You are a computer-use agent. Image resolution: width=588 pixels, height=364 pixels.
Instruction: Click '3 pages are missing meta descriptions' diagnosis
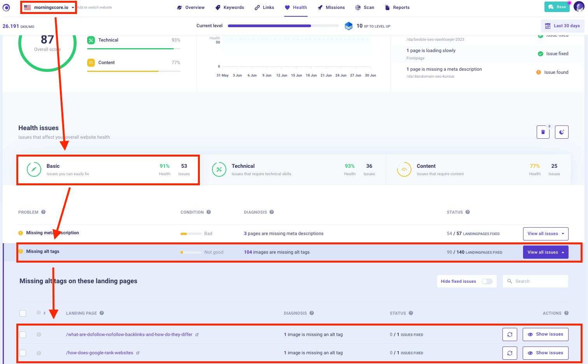click(283, 233)
